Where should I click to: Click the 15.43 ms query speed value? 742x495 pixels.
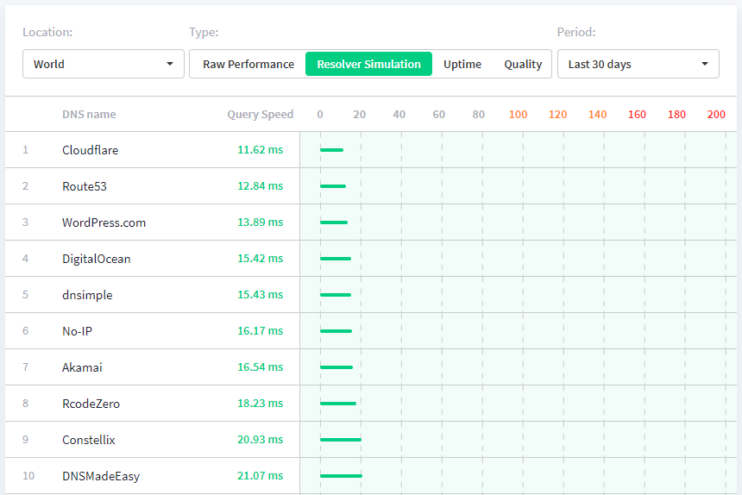pos(260,294)
